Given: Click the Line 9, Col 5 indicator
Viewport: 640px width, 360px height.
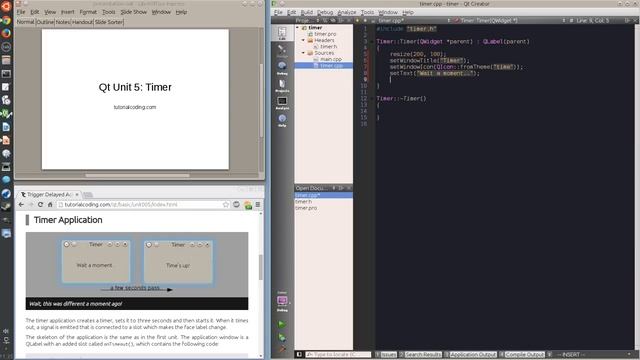Looking at the screenshot, I should 593,20.
